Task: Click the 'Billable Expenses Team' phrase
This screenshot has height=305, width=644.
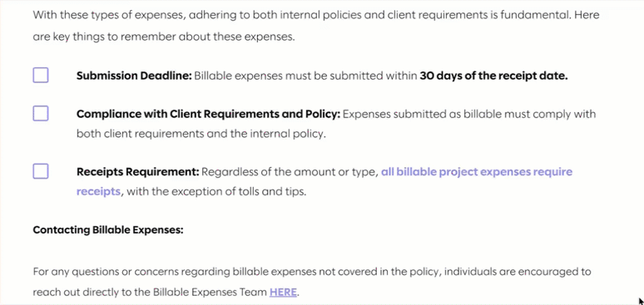Action: (x=210, y=293)
